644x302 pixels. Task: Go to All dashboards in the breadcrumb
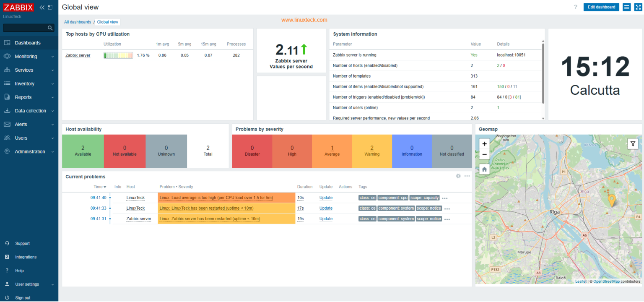pyautogui.click(x=78, y=22)
